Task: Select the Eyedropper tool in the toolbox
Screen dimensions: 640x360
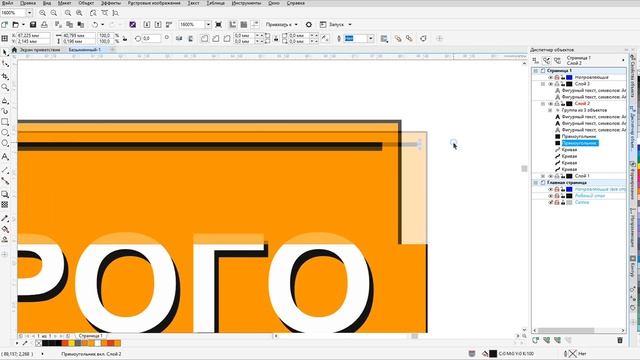Action: tap(5, 218)
